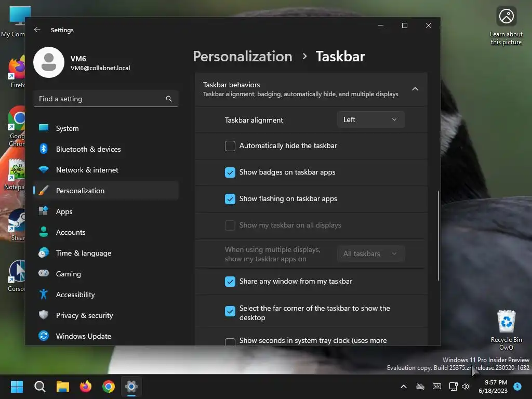Uncheck Show flashing on taskbar apps
This screenshot has height=399, width=532.
[230, 199]
